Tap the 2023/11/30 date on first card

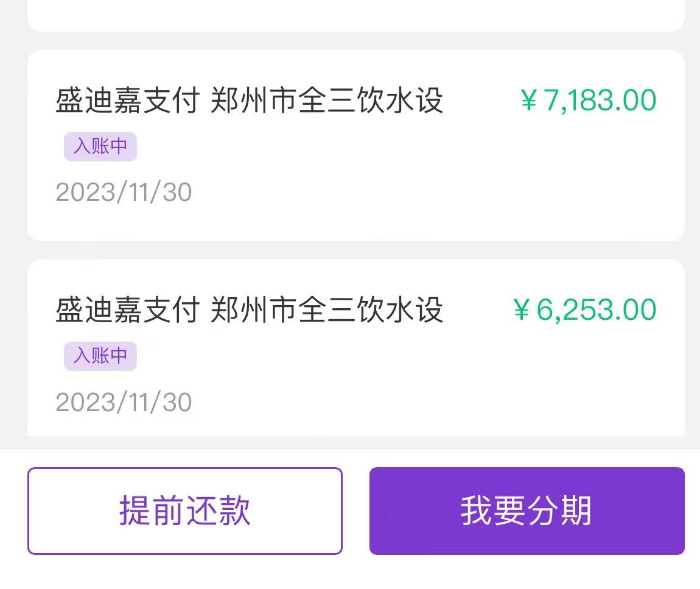tap(124, 192)
